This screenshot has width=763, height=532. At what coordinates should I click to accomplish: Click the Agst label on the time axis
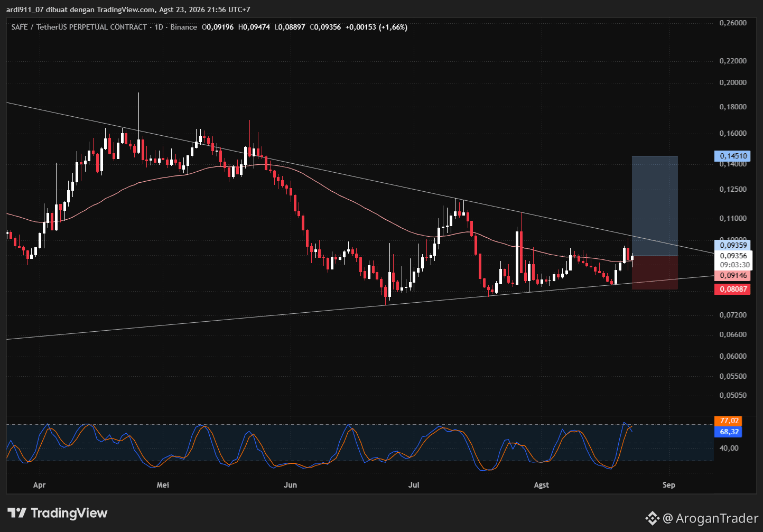coord(542,485)
